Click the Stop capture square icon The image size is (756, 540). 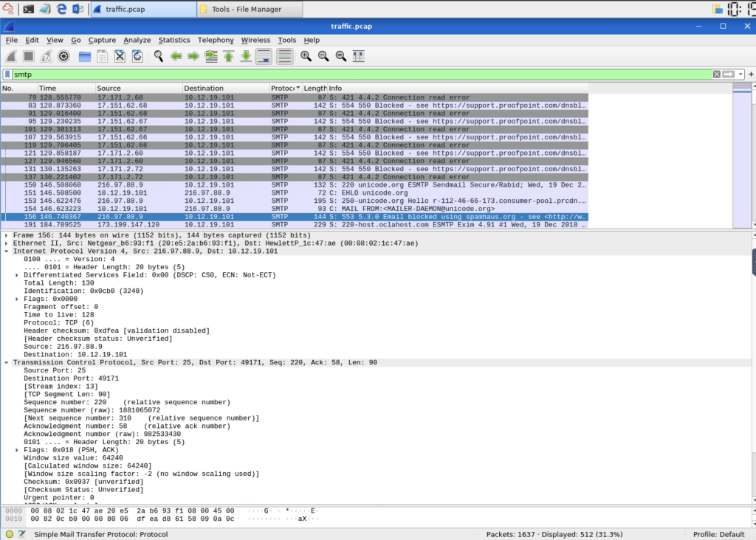[29, 56]
